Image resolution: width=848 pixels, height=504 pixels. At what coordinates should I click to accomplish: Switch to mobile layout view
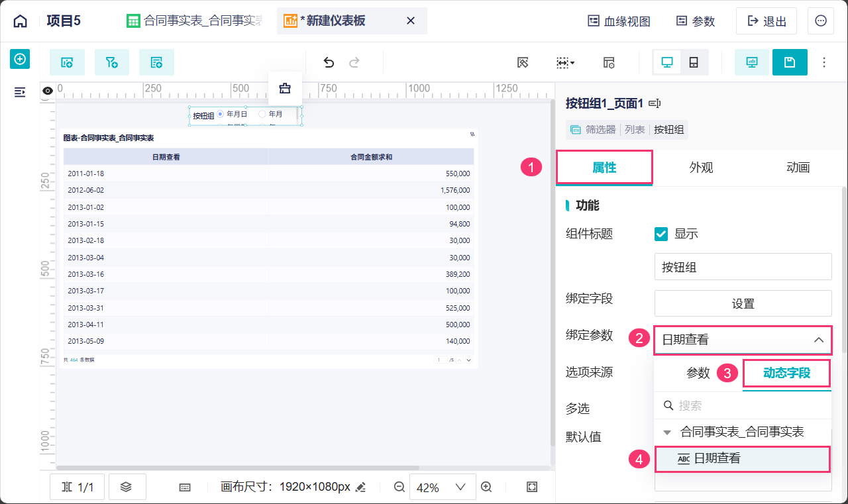[x=694, y=62]
